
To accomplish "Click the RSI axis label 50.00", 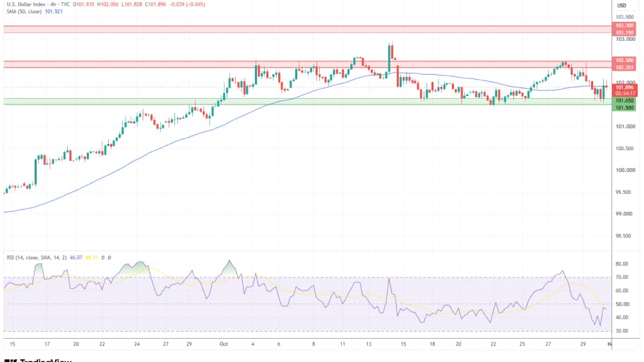I will [622, 304].
